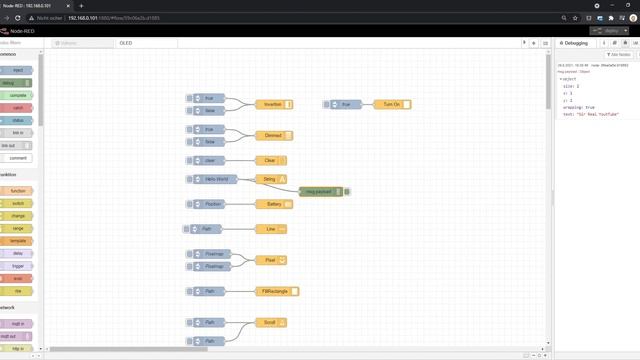Viewport: 640px width, 360px height.
Task: Zoom in the workspace using plus button
Action: pyautogui.click(x=545, y=356)
